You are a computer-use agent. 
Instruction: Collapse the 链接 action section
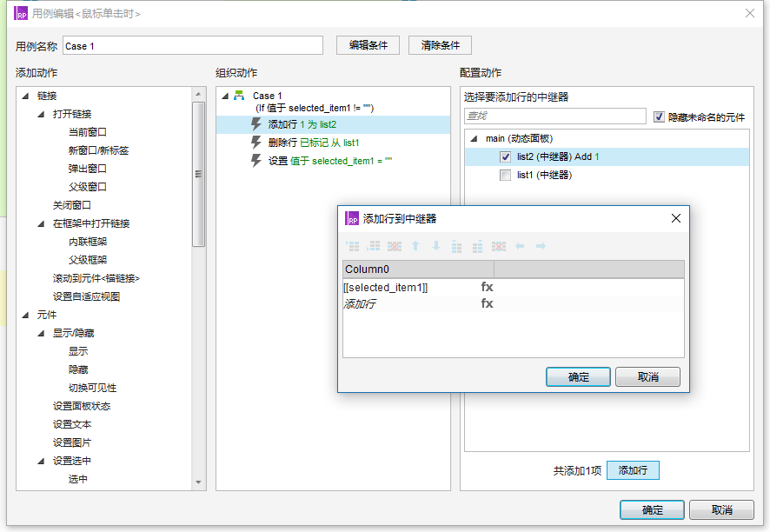pyautogui.click(x=28, y=95)
